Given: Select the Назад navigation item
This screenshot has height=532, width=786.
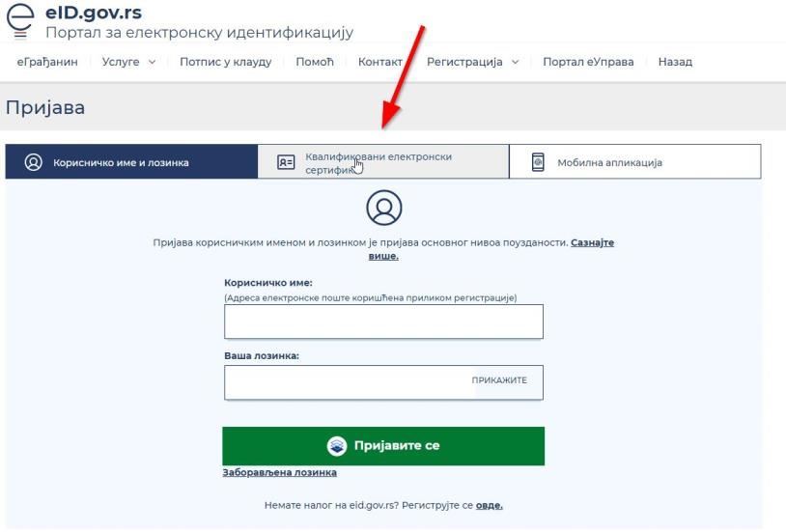Looking at the screenshot, I should (675, 62).
